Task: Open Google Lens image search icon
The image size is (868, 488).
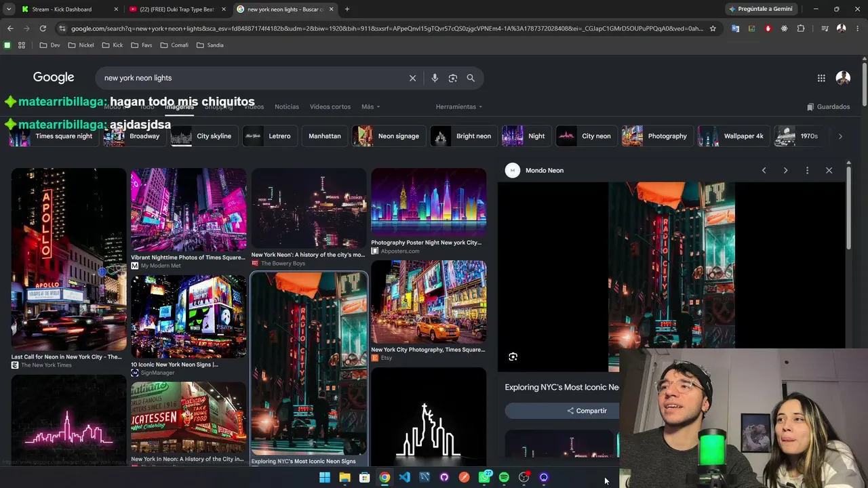Action: pos(453,78)
